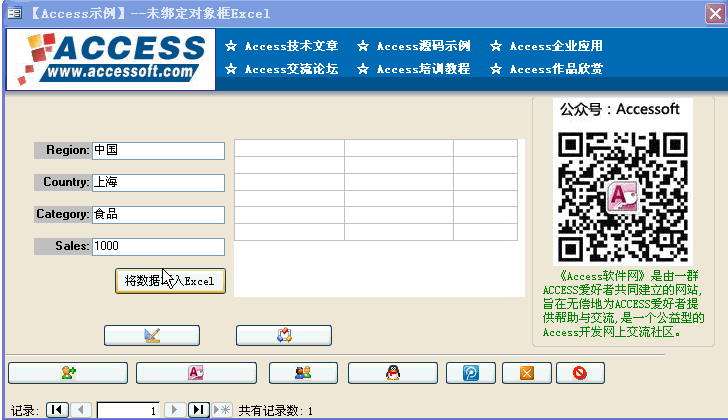The height and width of the screenshot is (420, 728).
Task: Click the Region field containing 中国
Action: (158, 150)
